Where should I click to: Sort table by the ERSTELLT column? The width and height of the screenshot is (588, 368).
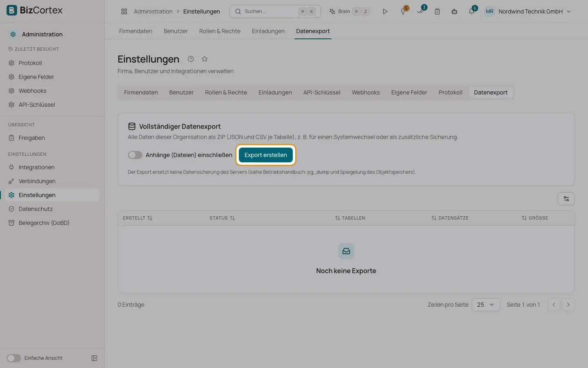138,218
